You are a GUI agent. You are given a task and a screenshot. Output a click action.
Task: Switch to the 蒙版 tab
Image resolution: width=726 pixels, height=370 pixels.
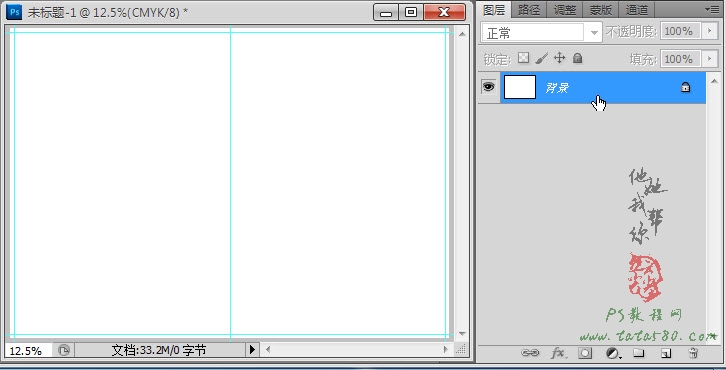point(601,10)
